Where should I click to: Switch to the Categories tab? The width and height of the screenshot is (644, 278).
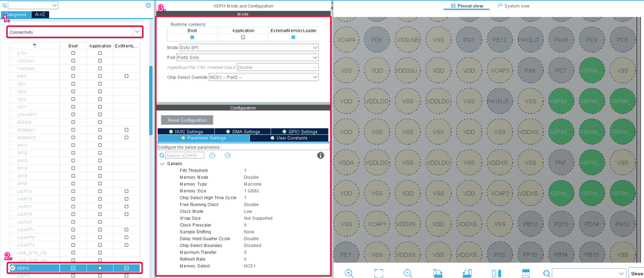tap(17, 14)
